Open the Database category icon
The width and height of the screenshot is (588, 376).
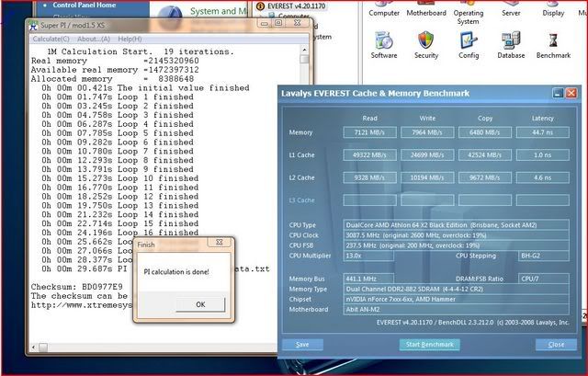(x=511, y=44)
